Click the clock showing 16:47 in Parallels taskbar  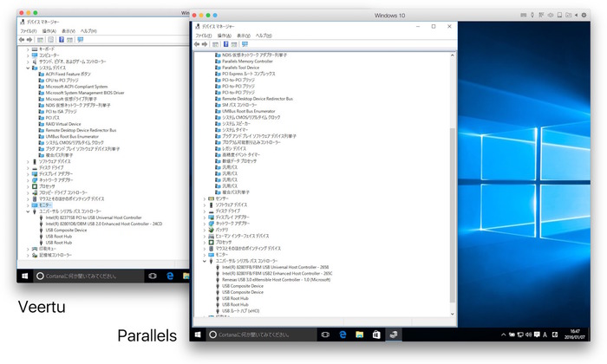click(574, 335)
